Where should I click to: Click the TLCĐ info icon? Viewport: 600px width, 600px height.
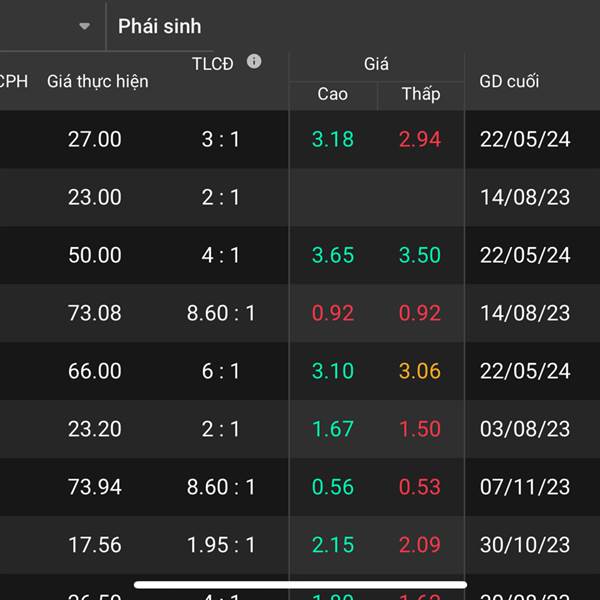[x=254, y=62]
